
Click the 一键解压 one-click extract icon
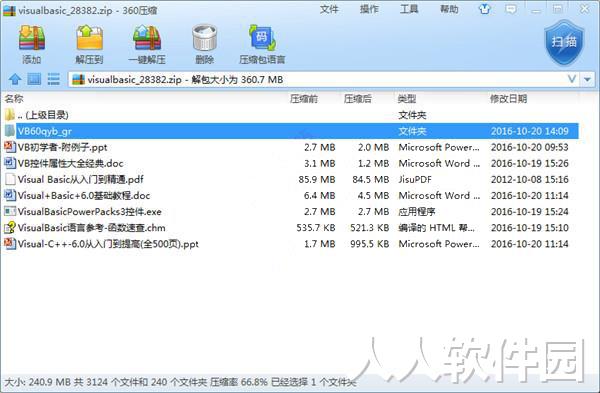(x=147, y=38)
